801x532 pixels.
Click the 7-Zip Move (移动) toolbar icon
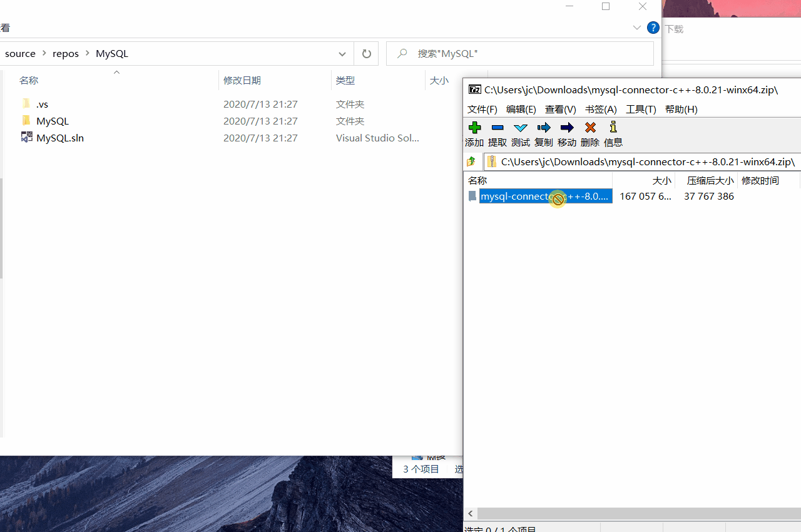coord(567,128)
